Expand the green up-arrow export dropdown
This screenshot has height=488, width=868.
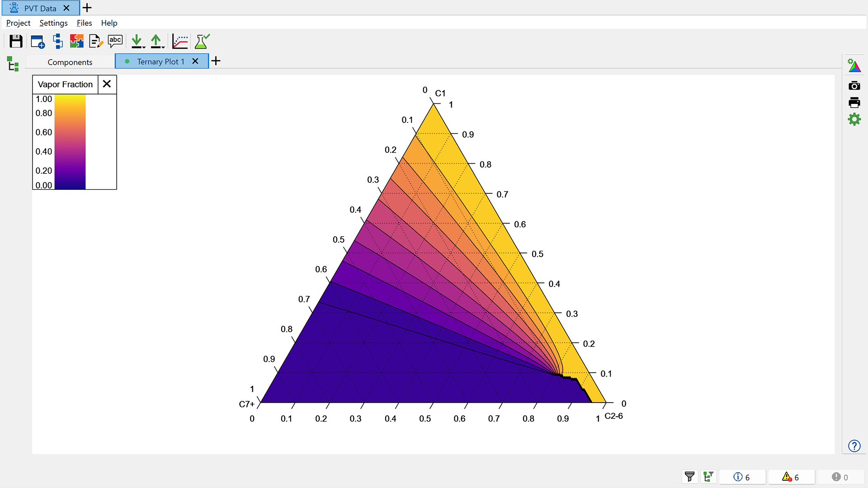163,47
